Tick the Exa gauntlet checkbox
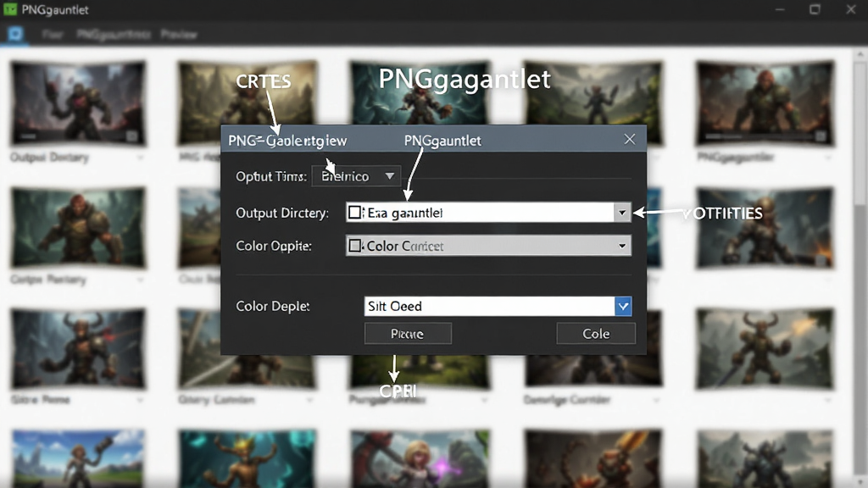This screenshot has width=868, height=488. point(355,213)
